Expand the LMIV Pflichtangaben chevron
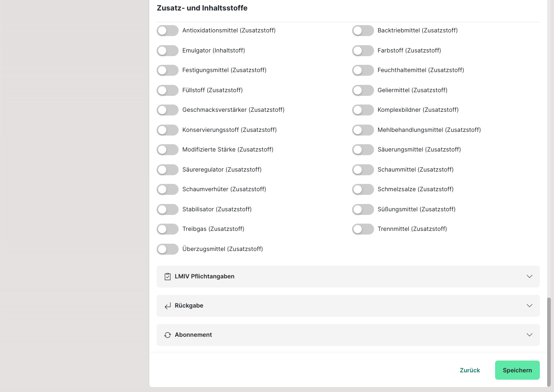The image size is (554, 392). 529,277
